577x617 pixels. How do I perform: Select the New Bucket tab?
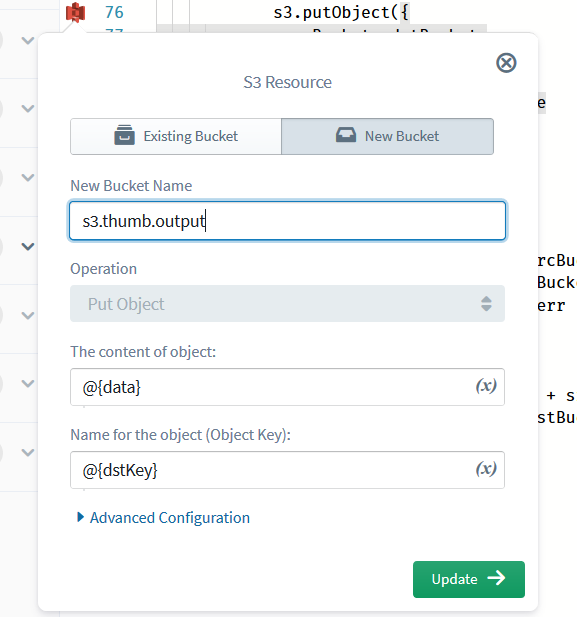[387, 136]
